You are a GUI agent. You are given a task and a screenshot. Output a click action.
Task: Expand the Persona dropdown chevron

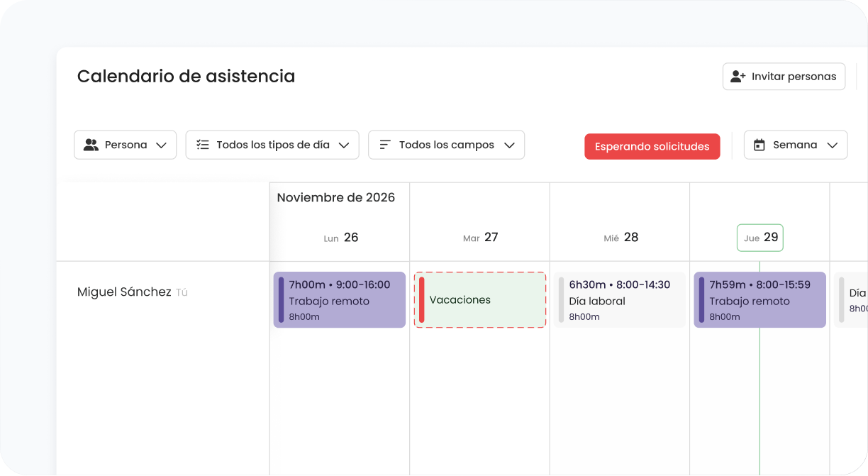tap(161, 145)
